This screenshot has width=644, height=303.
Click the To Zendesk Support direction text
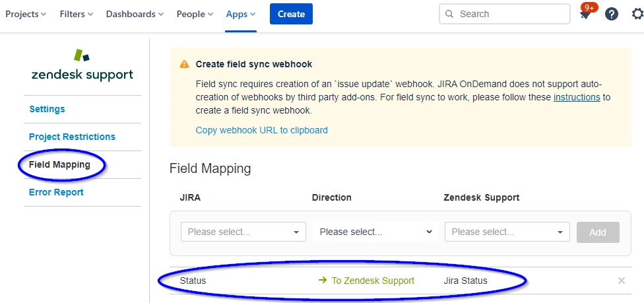tap(373, 281)
